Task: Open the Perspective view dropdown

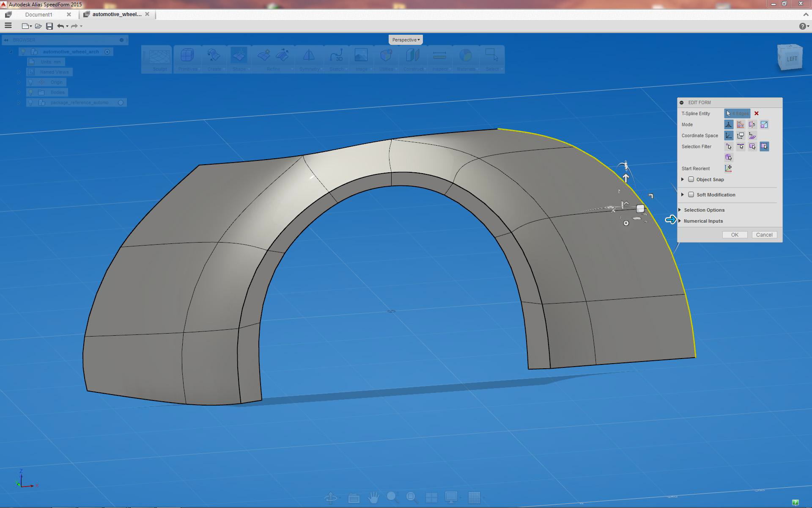Action: click(406, 40)
